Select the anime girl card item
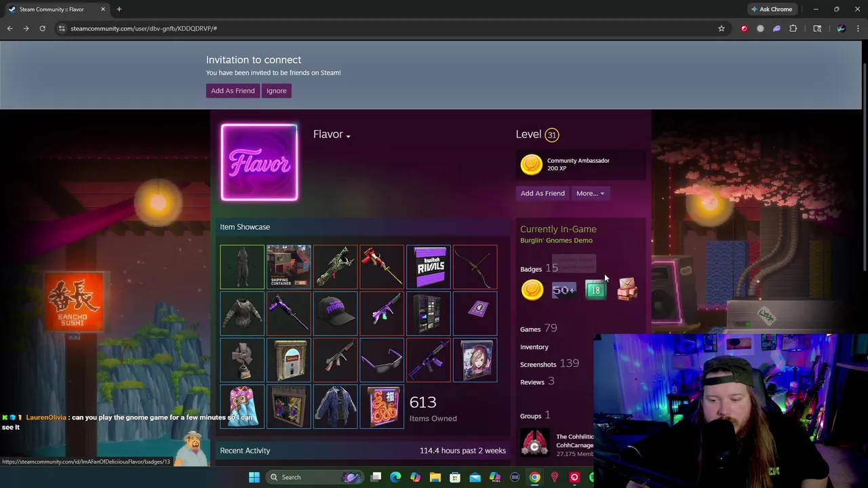Screen dimensions: 868x488 pyautogui.click(x=475, y=361)
